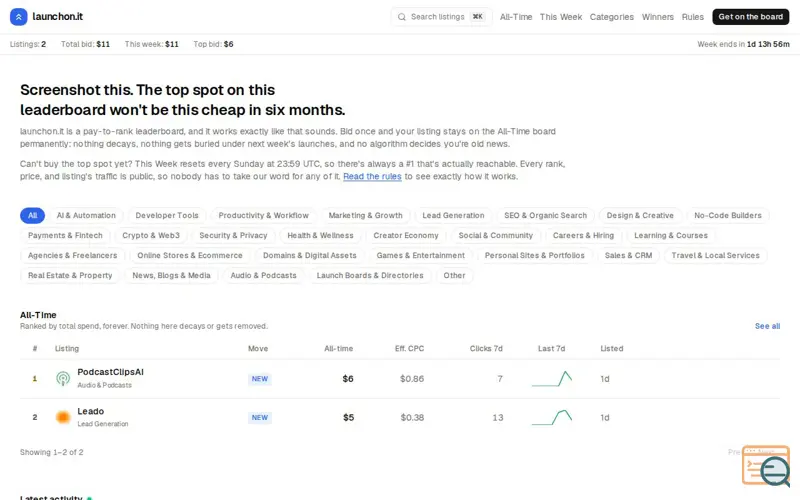Filter by Developer Tools
This screenshot has width=800, height=500.
click(x=167, y=215)
